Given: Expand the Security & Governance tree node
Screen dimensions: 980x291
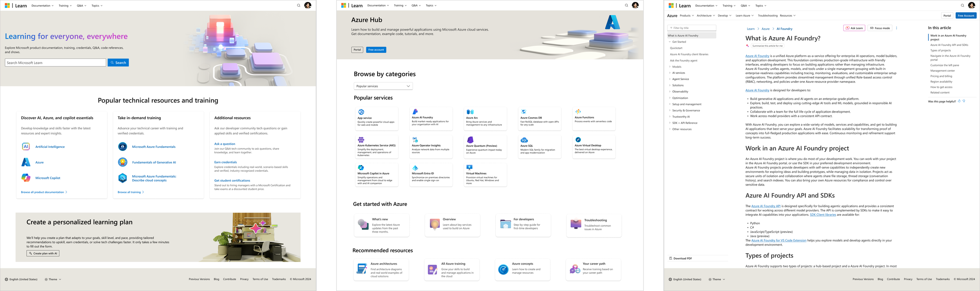Looking at the screenshot, I should pos(670,111).
